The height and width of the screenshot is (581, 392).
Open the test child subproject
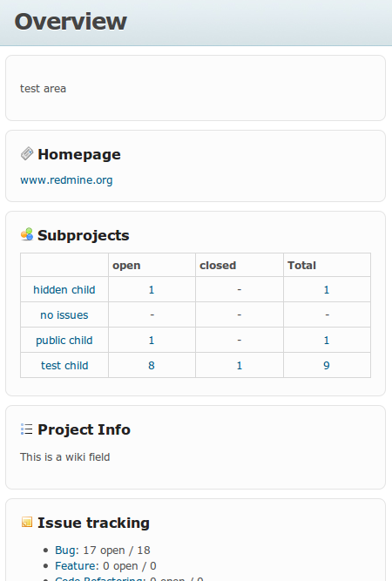64,365
